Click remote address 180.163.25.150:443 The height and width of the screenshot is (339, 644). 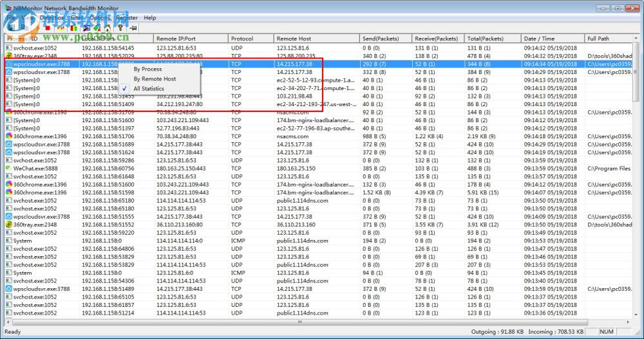(x=180, y=169)
